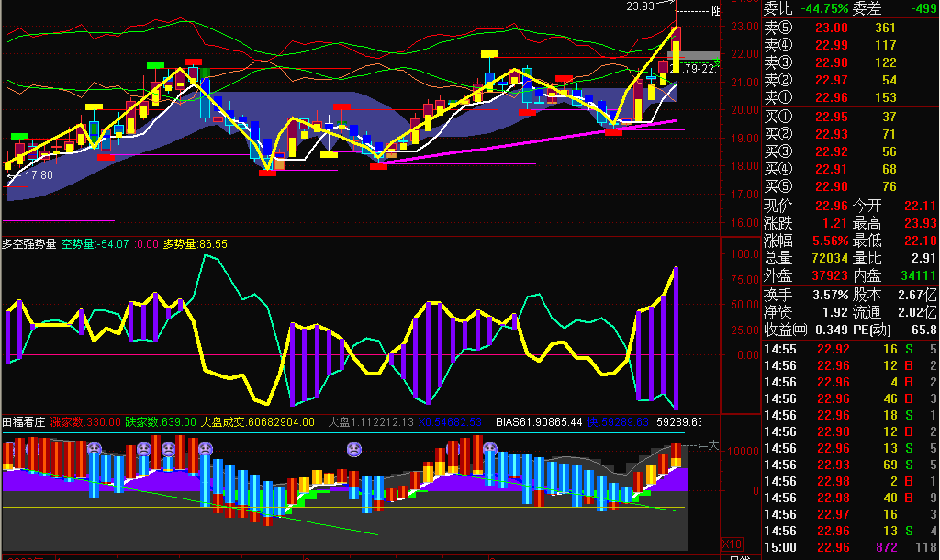Screen dimensions: 940x560
Task: Click the 净资 value 1.92
Action: pyautogui.click(x=835, y=312)
